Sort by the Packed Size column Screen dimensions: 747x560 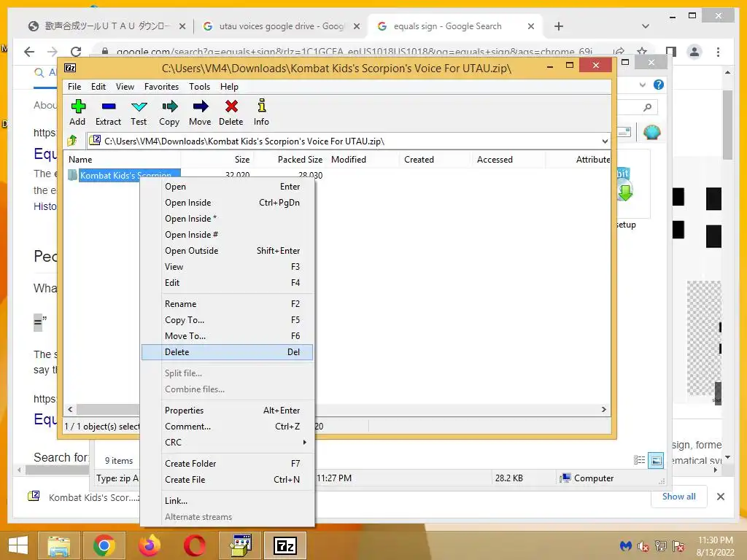pyautogui.click(x=290, y=160)
